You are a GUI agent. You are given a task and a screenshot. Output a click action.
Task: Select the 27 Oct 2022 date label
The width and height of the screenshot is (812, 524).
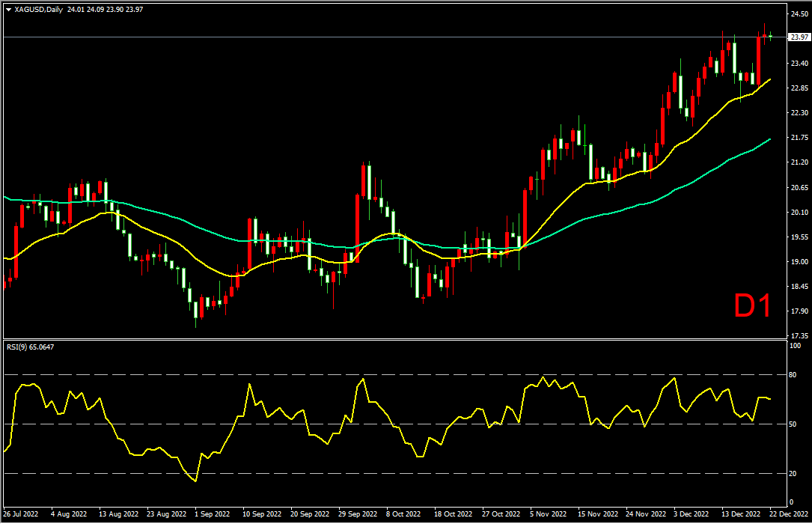pos(501,514)
